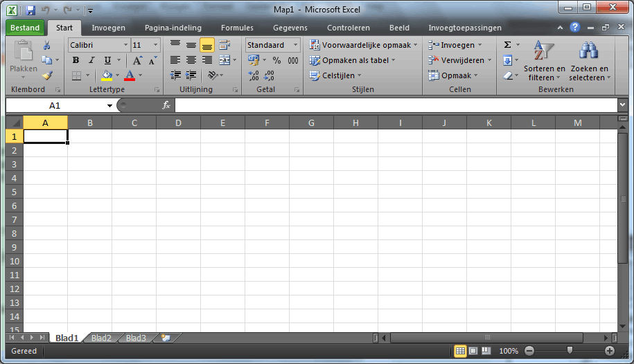Click the insert new worksheet tab icon
The image size is (634, 364).
(x=165, y=338)
